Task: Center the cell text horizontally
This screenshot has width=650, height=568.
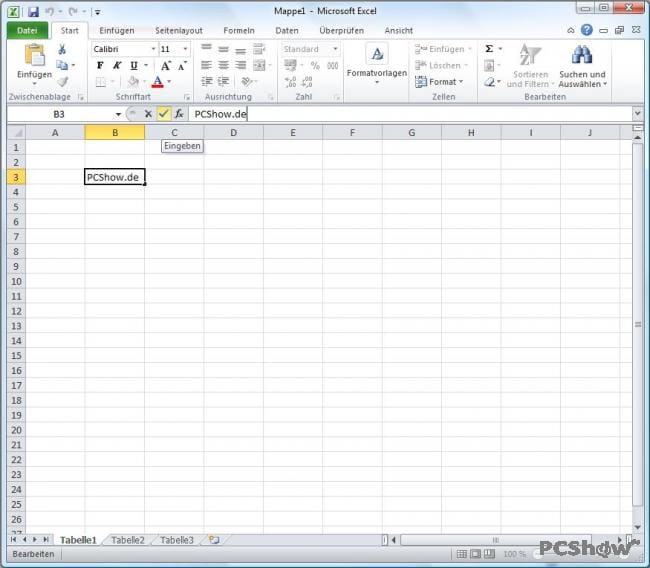Action: [x=223, y=65]
